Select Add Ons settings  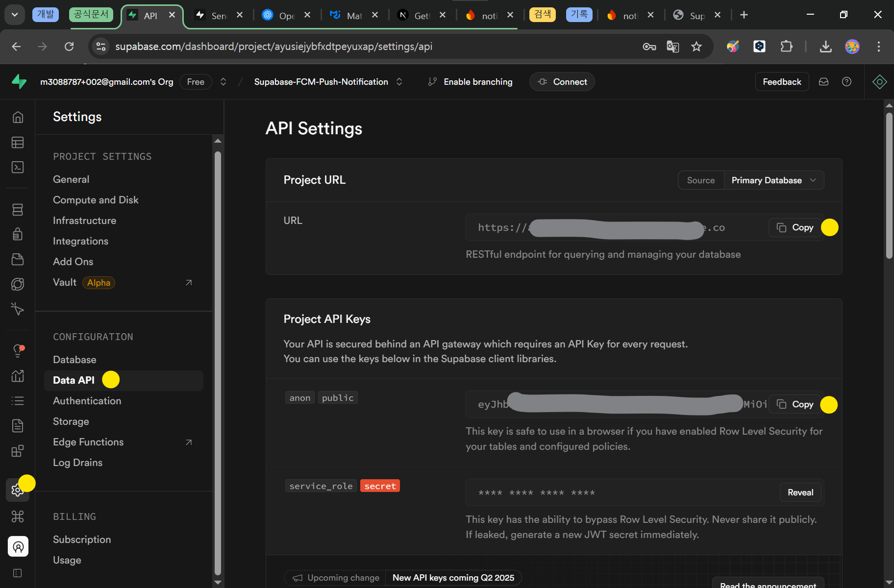tap(73, 262)
